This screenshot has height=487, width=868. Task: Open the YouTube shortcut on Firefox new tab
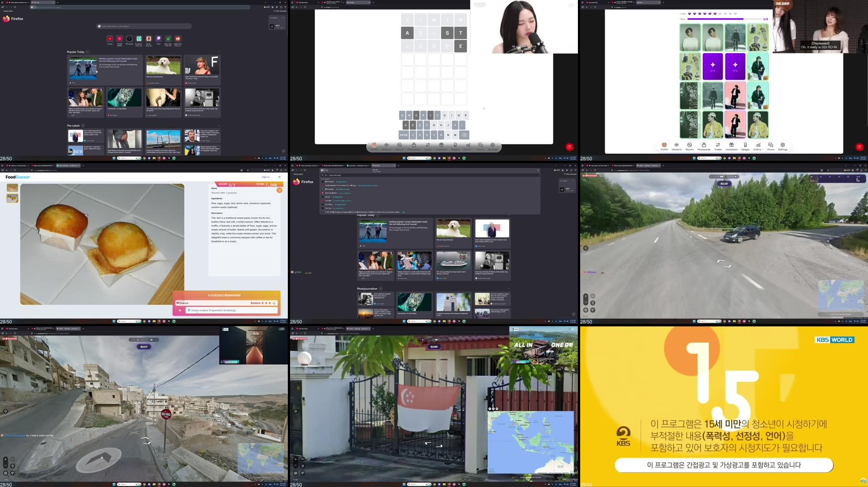pyautogui.click(x=110, y=39)
